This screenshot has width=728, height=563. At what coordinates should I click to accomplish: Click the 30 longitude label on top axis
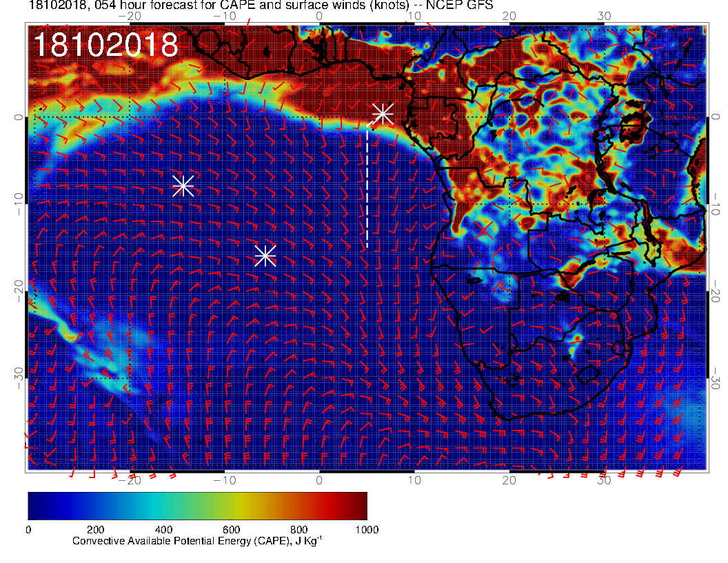[604, 17]
